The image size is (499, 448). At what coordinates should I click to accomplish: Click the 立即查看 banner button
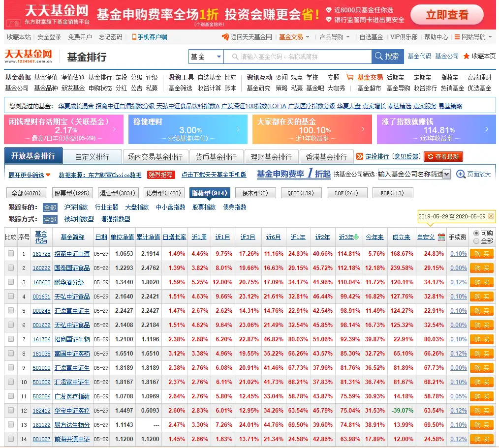tap(447, 15)
